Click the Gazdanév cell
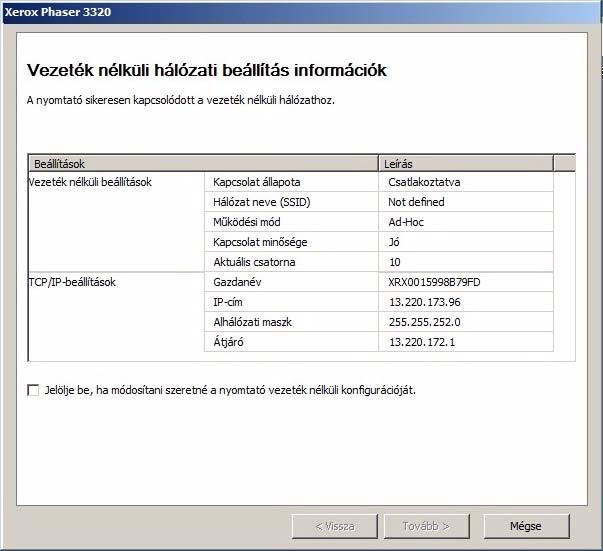 pos(291,282)
